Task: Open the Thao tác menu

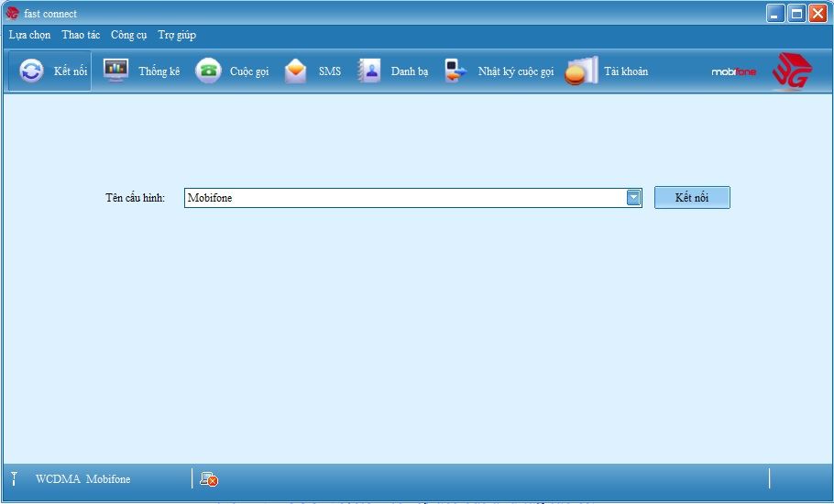Action: point(81,35)
